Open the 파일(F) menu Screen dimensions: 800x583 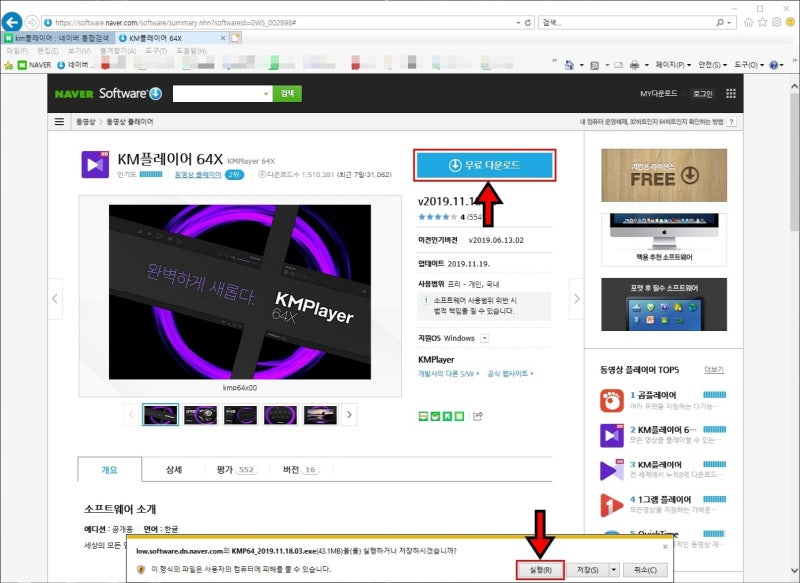(17, 51)
